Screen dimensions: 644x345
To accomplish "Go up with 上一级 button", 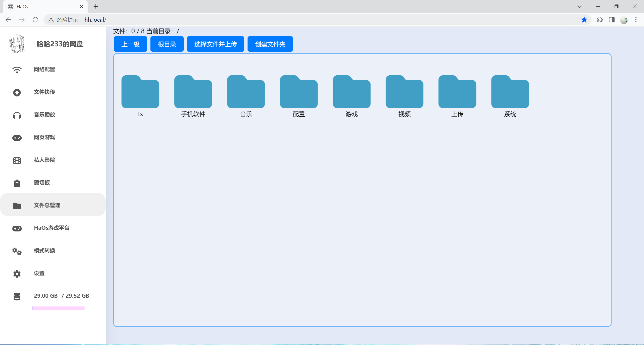I will pyautogui.click(x=131, y=44).
